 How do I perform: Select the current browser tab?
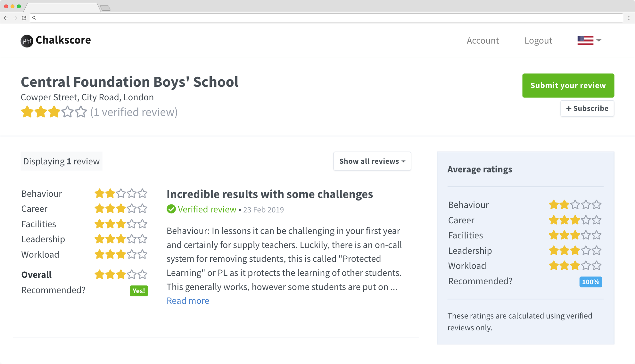(62, 7)
